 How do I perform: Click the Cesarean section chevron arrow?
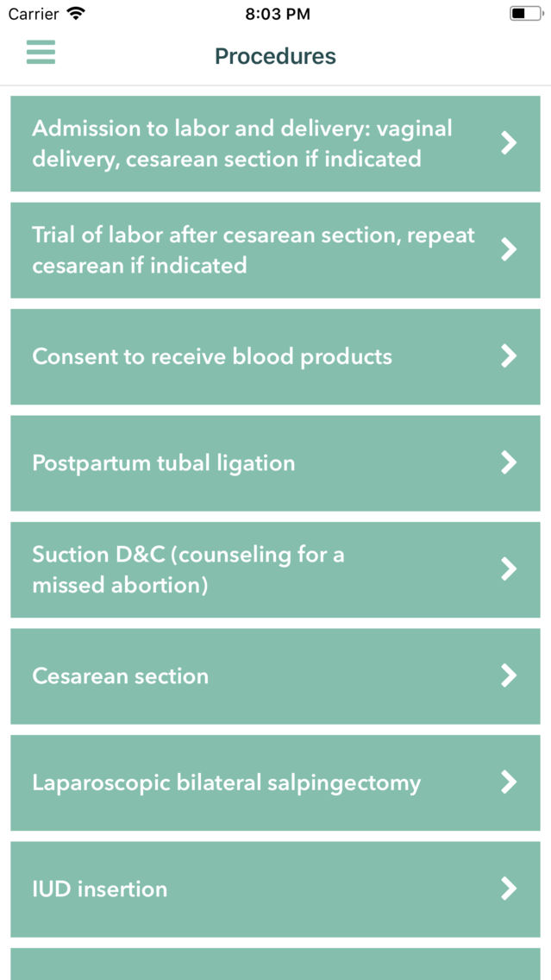point(509,675)
